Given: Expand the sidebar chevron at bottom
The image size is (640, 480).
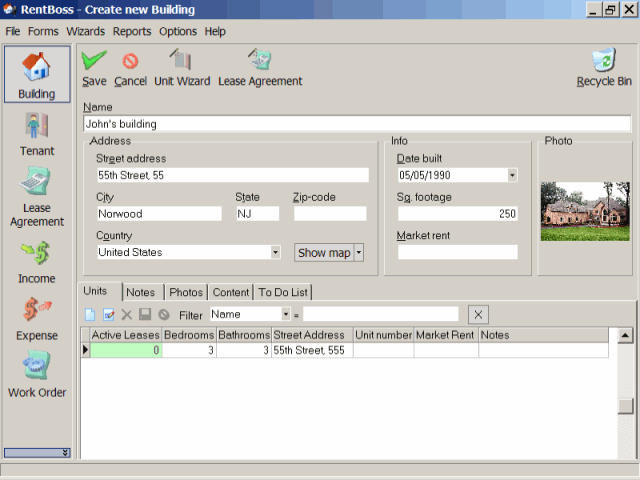Looking at the screenshot, I should 37,452.
